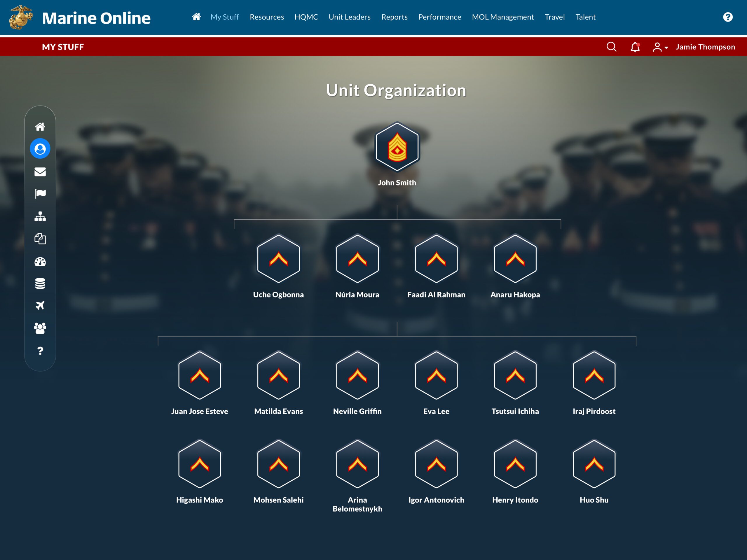Select Henry Itondo's rank hexagon

[x=515, y=464]
